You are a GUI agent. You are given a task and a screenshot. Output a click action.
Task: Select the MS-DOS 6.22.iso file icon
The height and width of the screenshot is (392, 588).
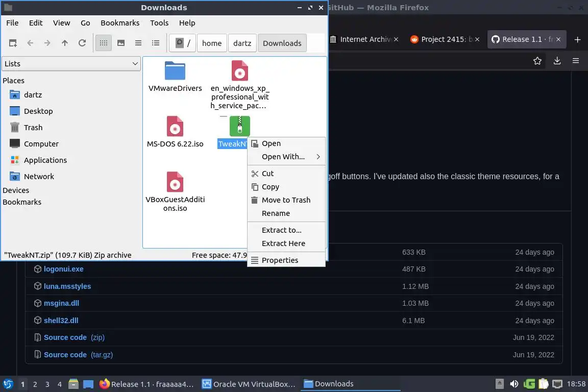175,127
